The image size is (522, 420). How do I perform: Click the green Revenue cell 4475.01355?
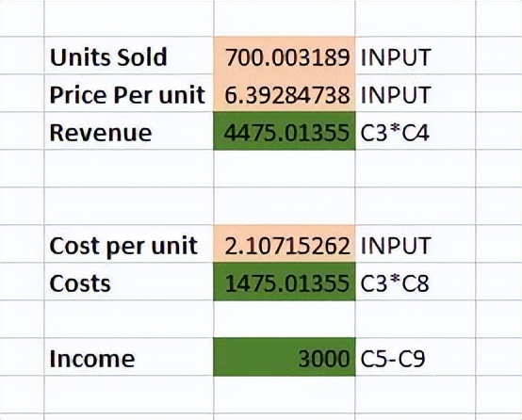click(285, 132)
